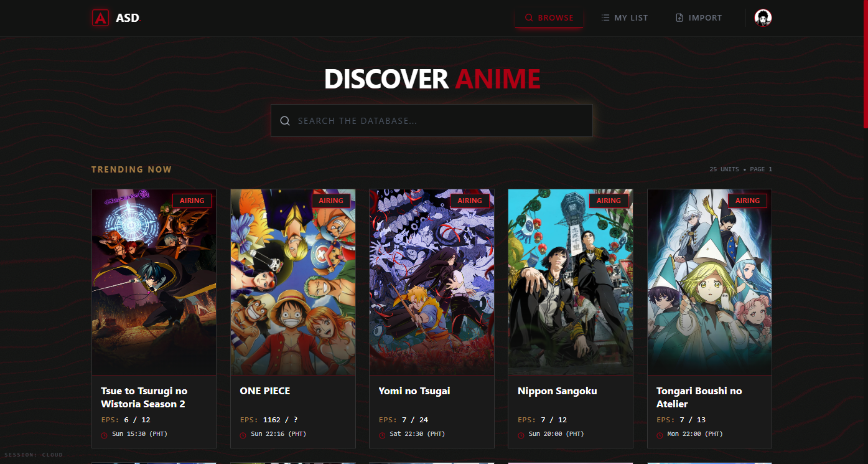Click the Airing badge on Nippon Sangoku card
868x464 pixels.
609,201
